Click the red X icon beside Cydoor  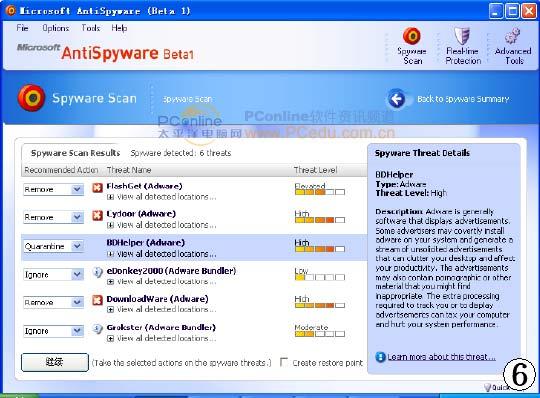click(x=97, y=216)
